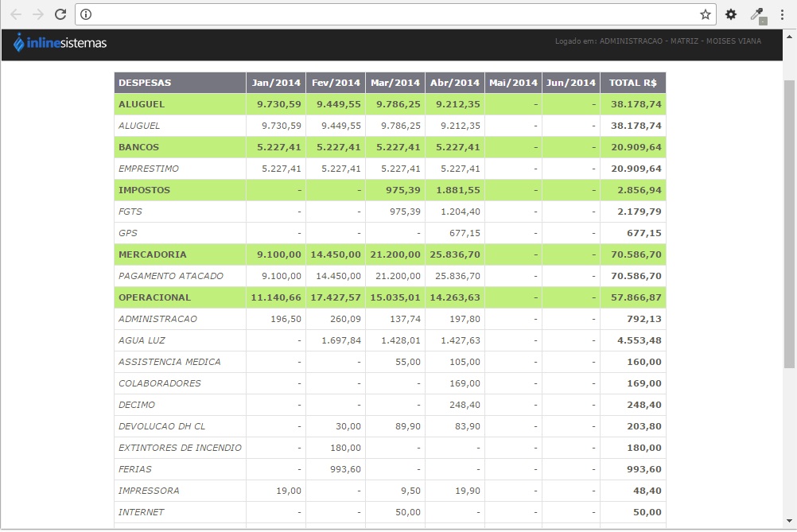The image size is (797, 532).
Task: Click OPERACIONAL total 57.866,87
Action: point(636,297)
